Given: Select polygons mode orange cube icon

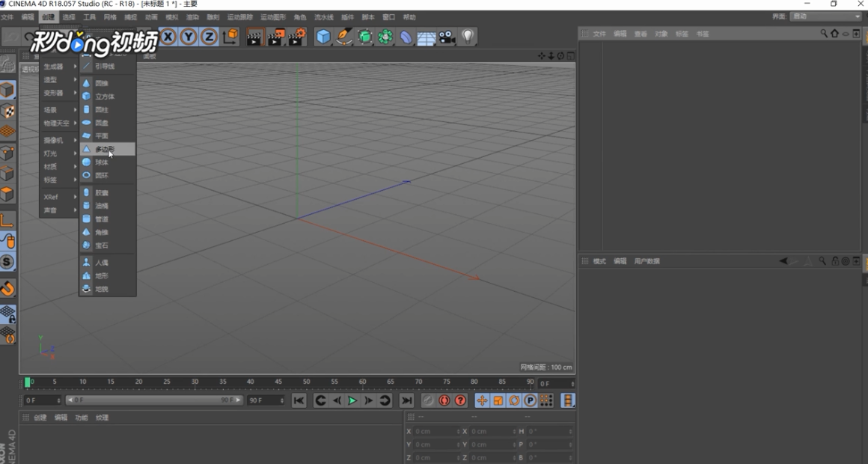Looking at the screenshot, I should click(x=7, y=195).
